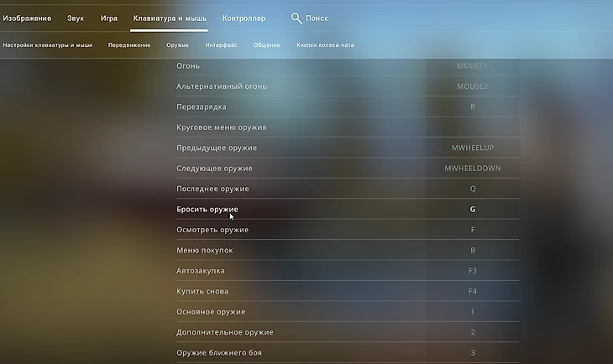Select the Основное оружие label
613x364 pixels.
click(211, 312)
